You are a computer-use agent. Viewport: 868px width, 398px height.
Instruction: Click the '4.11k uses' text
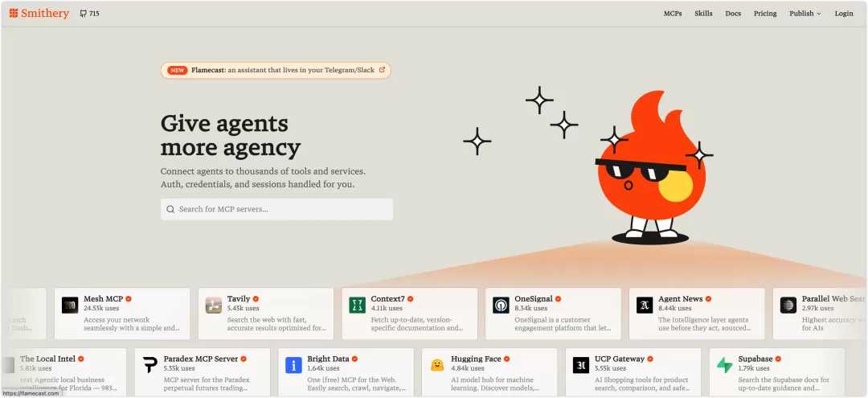click(387, 308)
